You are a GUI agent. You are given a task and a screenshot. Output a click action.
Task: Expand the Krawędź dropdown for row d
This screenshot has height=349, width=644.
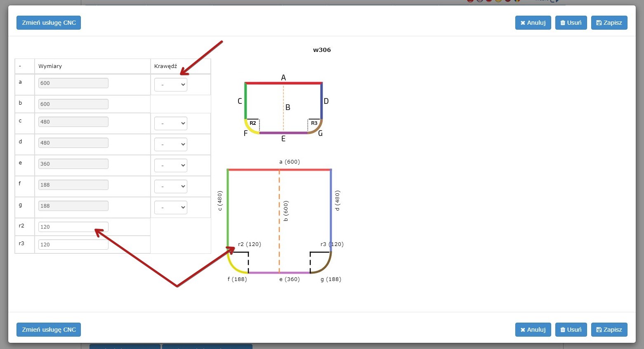(x=170, y=144)
